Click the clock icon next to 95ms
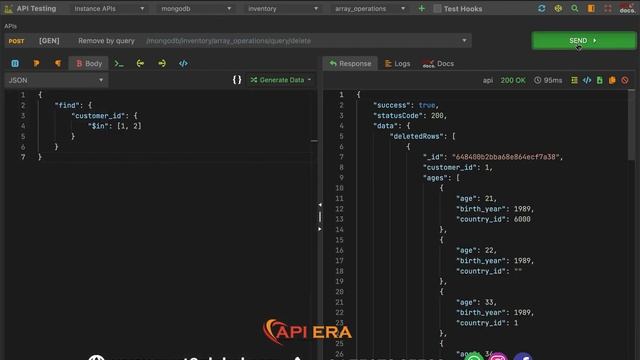640x360 pixels. click(x=538, y=80)
